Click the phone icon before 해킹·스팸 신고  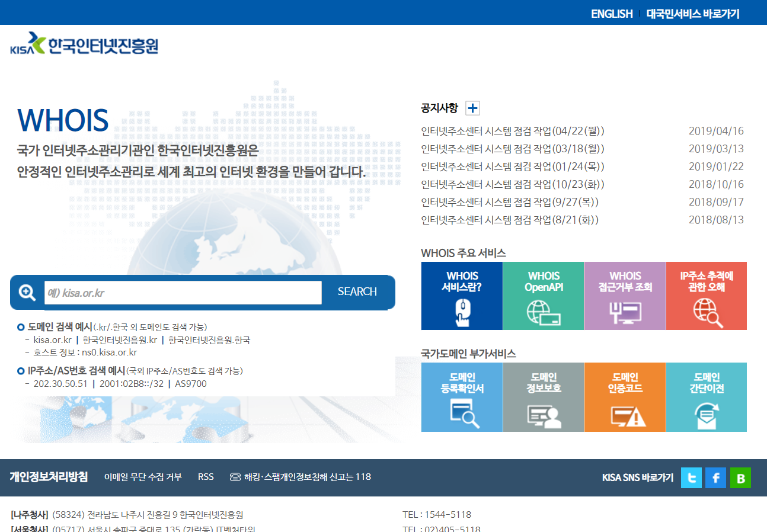[x=235, y=477]
